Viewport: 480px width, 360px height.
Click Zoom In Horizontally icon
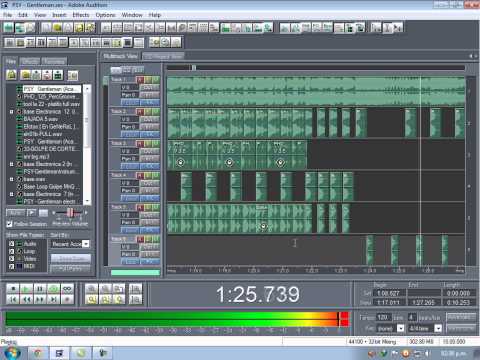92,289
